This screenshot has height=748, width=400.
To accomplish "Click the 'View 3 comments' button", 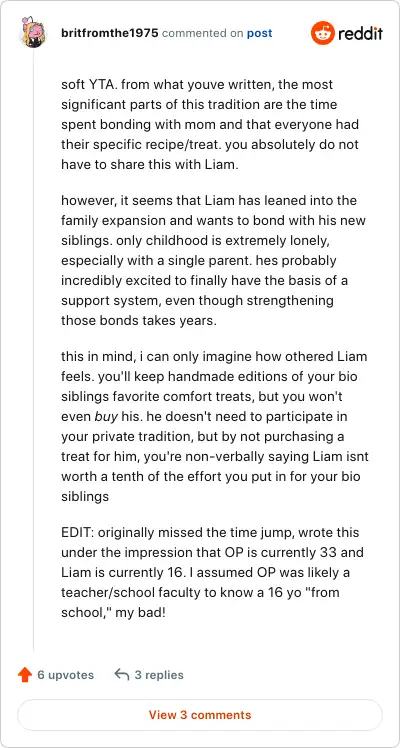I will [x=200, y=715].
